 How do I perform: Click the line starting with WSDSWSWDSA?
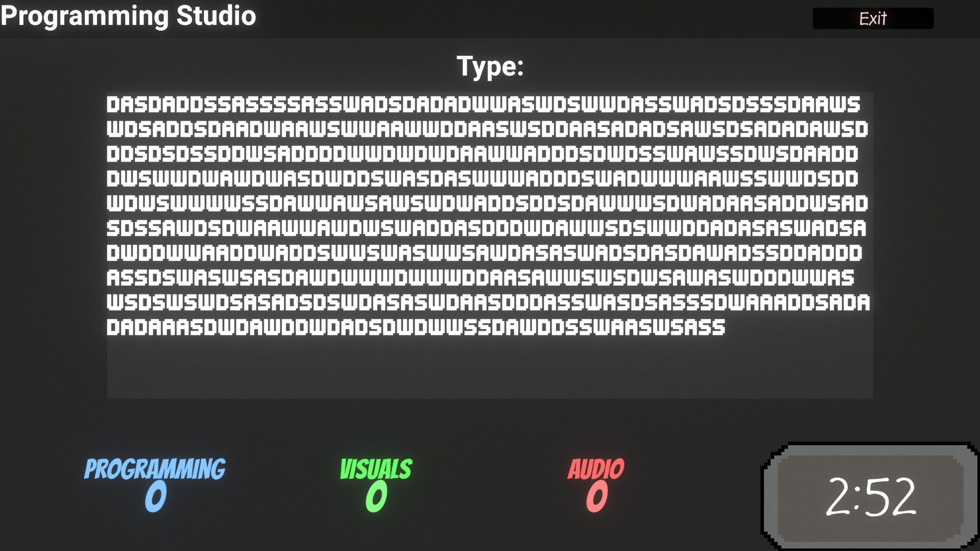point(488,302)
